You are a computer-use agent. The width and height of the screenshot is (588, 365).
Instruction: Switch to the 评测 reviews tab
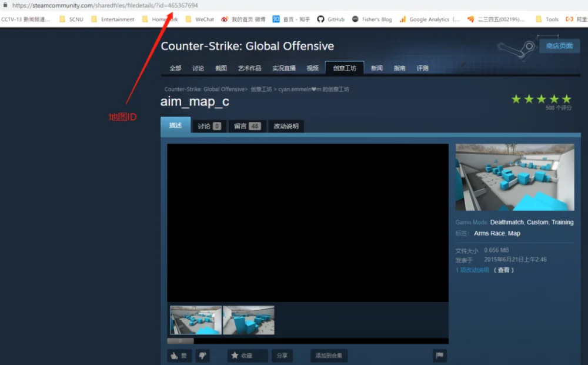click(422, 68)
